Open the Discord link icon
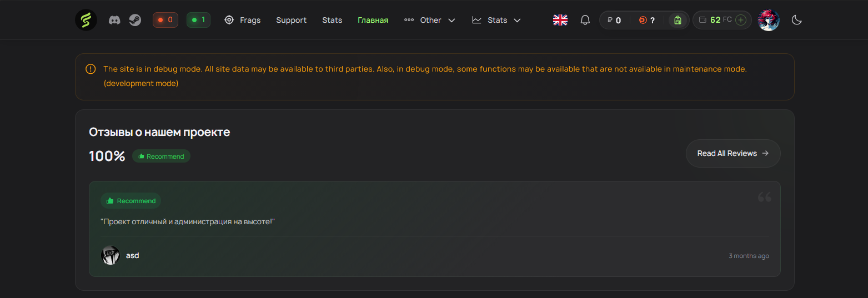The image size is (868, 298). point(114,20)
